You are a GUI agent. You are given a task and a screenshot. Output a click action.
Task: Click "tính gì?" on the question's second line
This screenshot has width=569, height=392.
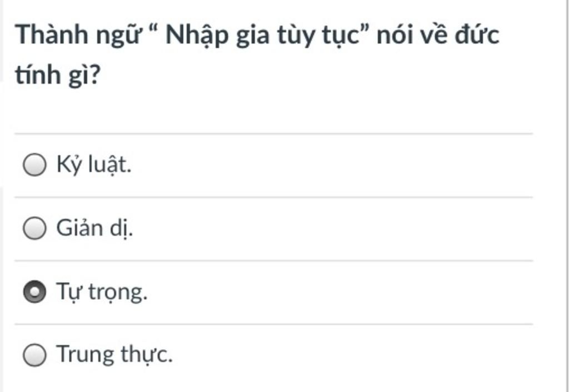[x=57, y=76]
